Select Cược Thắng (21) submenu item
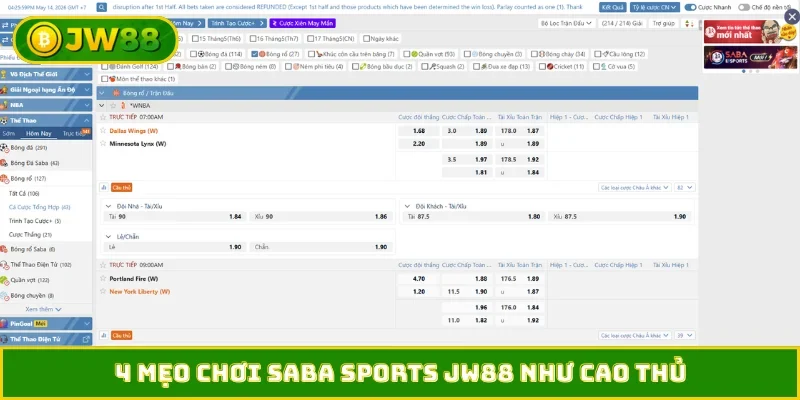 [x=30, y=235]
